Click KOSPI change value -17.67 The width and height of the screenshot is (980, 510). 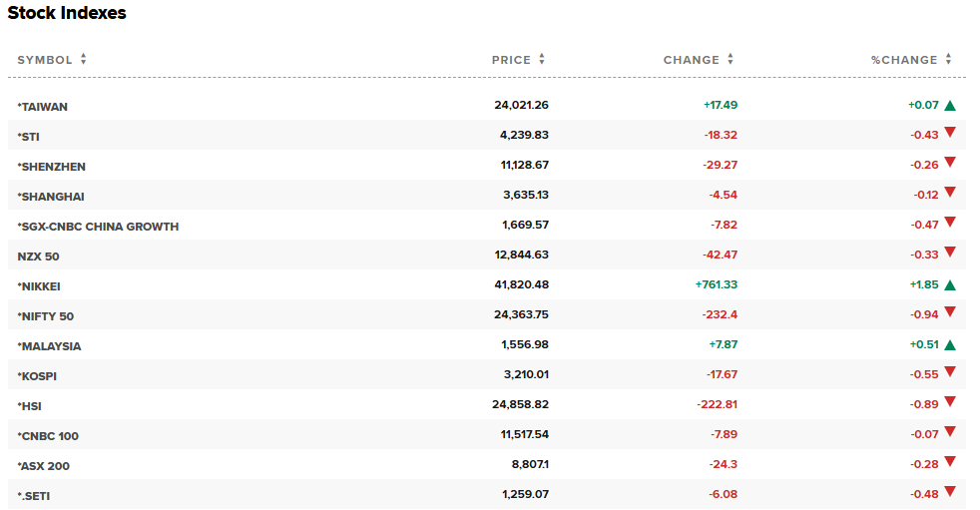(722, 375)
